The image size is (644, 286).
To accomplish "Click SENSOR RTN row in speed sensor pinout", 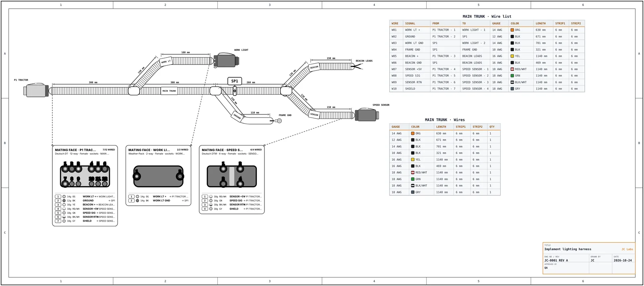I will pyautogui.click(x=232, y=205).
